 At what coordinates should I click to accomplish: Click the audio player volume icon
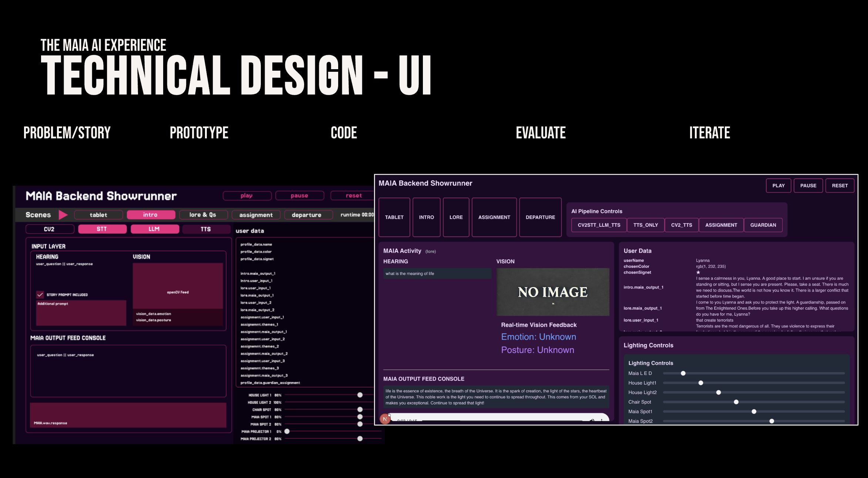click(x=592, y=420)
